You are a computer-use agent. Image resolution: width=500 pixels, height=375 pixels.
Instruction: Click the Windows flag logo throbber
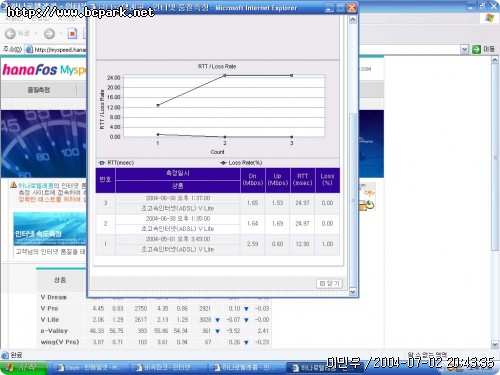tap(489, 18)
